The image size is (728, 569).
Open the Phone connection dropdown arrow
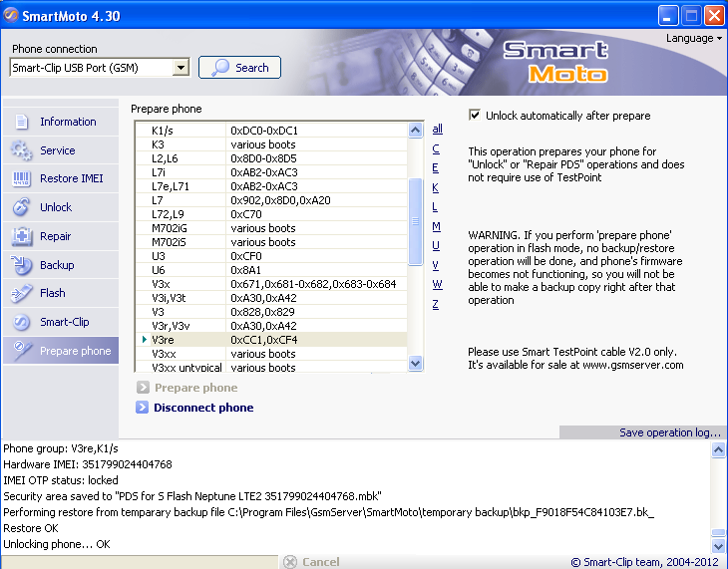pos(181,68)
